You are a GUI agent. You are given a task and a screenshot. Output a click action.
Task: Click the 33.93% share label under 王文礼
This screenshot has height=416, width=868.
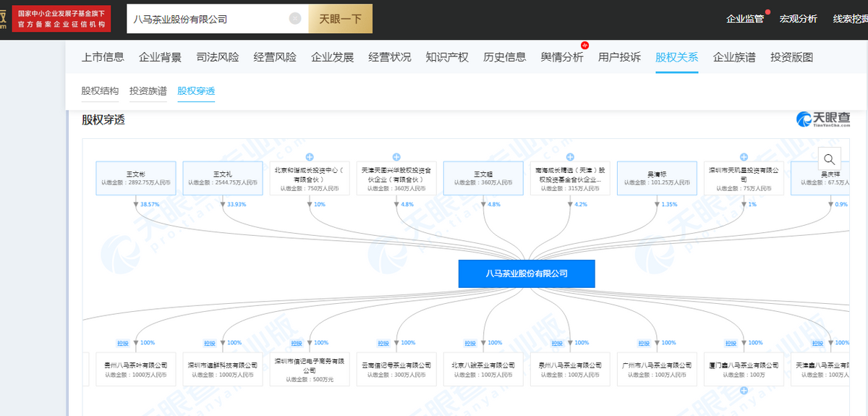237,205
